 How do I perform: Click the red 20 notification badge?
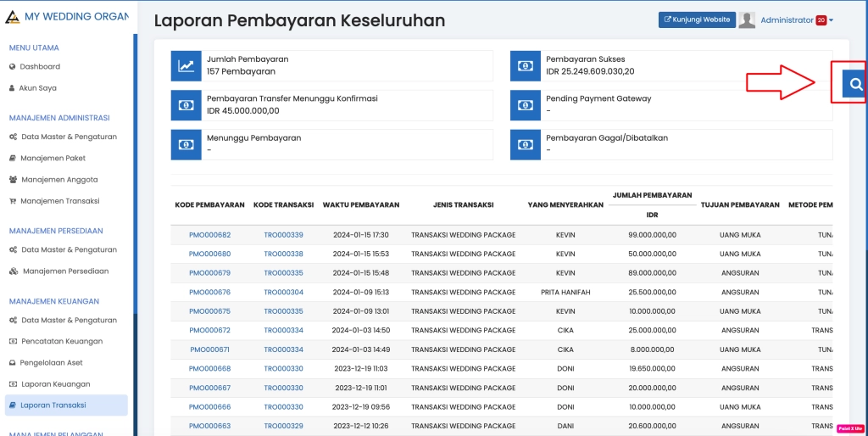pos(821,20)
